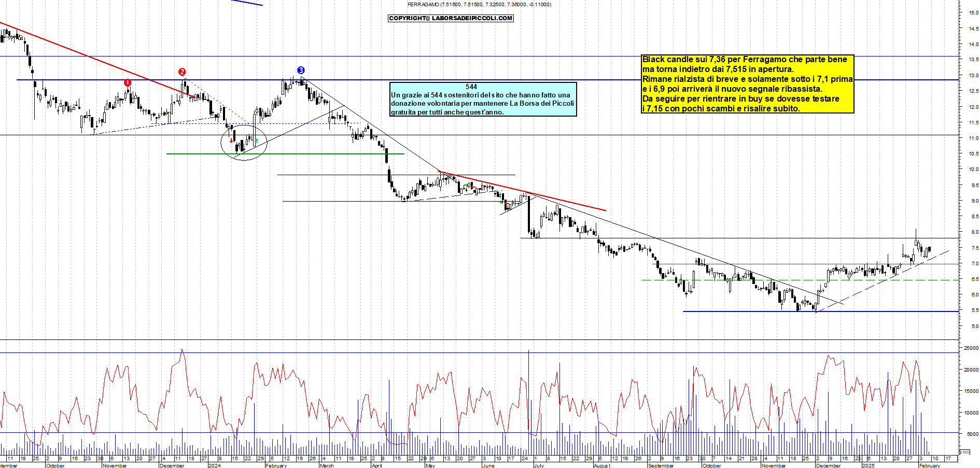The height and width of the screenshot is (468, 980).
Task: Click the 'April' month label
Action: tap(376, 465)
